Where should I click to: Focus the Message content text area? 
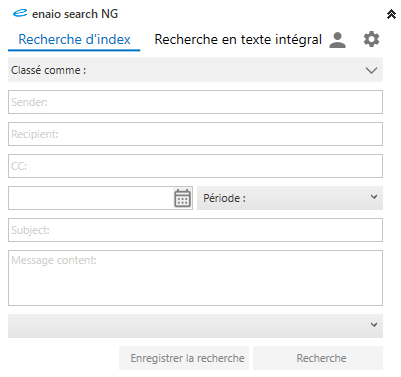click(x=195, y=278)
